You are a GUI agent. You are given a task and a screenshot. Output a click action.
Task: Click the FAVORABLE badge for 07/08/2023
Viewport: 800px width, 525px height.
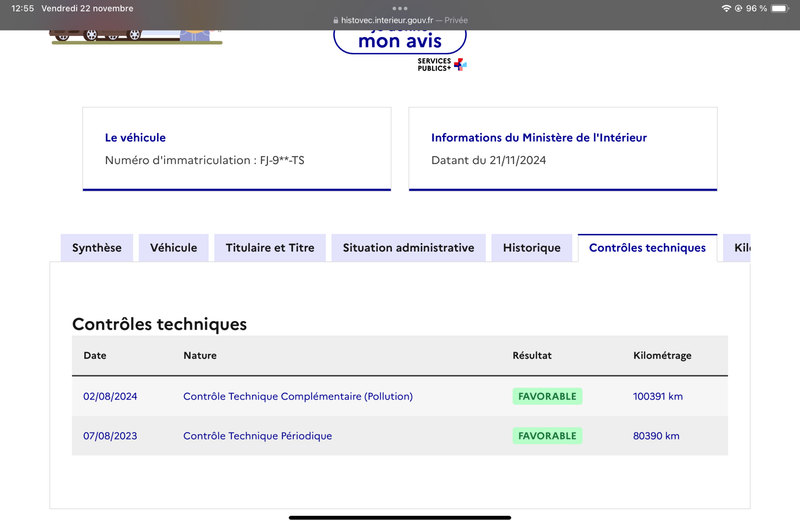(x=547, y=436)
